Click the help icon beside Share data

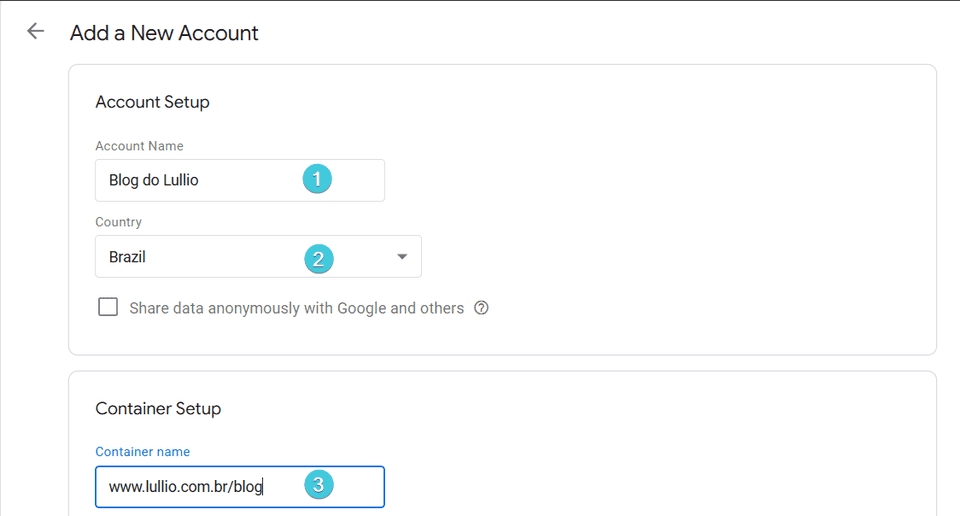[x=481, y=308]
